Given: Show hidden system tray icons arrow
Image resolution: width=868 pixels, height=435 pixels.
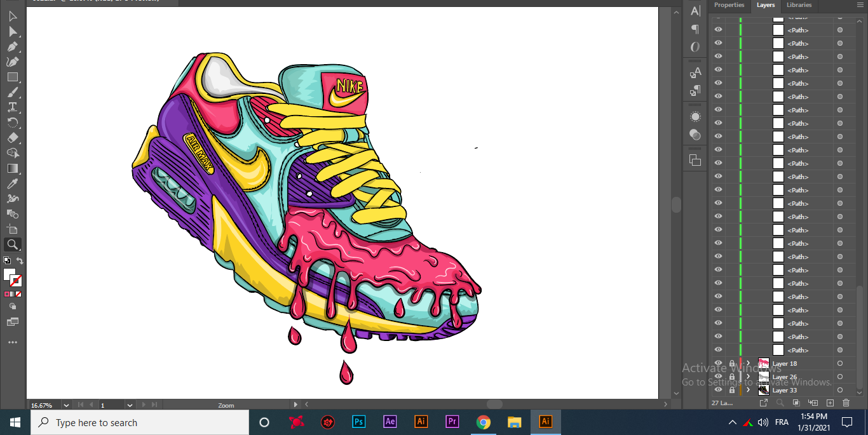Looking at the screenshot, I should click(733, 422).
